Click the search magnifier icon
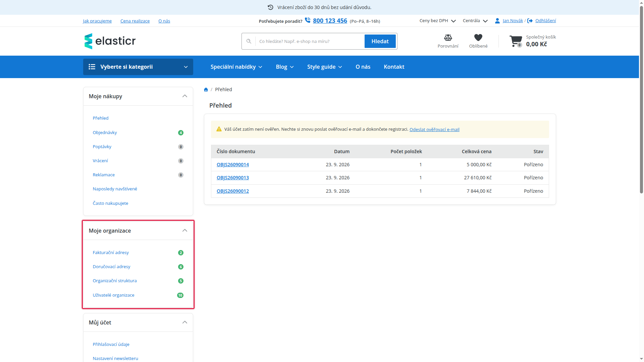The width and height of the screenshot is (644, 362). (249, 41)
